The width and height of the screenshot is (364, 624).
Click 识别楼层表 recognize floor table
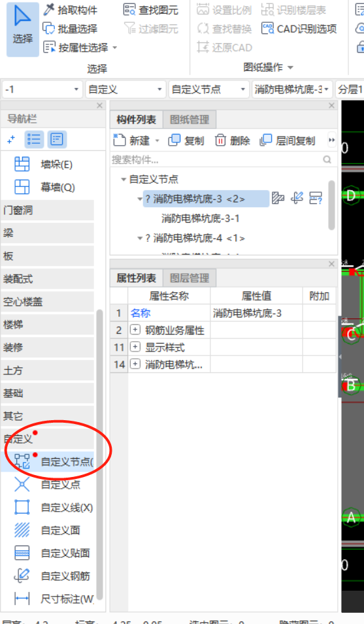(293, 10)
